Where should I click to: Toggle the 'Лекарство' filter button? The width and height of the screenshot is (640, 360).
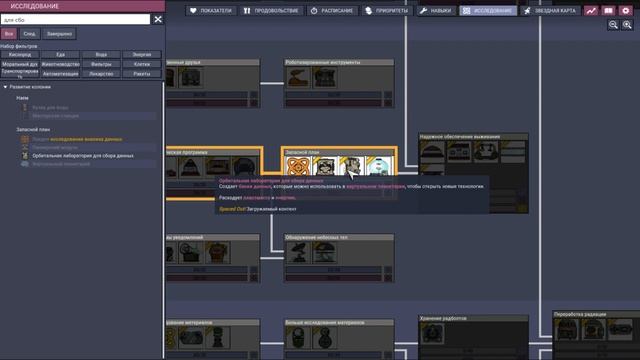(x=101, y=74)
